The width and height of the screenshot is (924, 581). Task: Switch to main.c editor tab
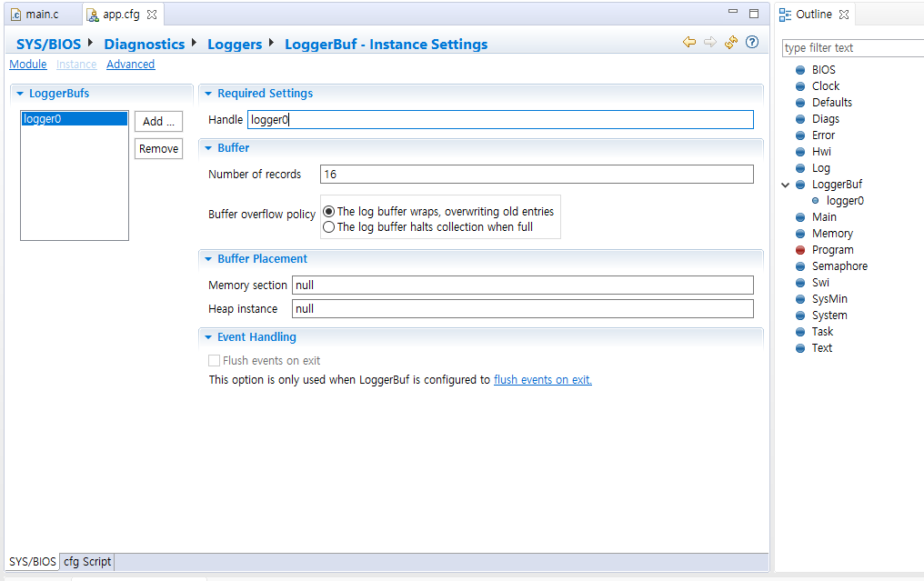click(43, 15)
